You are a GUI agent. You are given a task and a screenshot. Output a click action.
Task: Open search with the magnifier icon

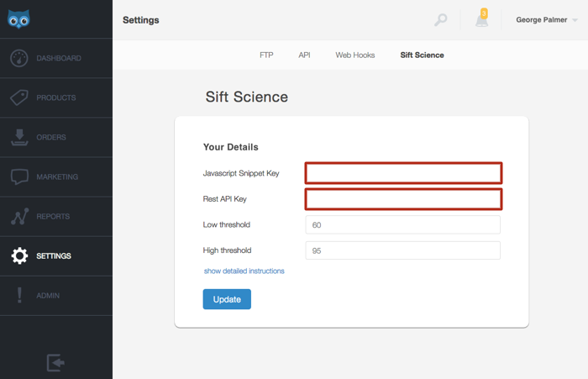[440, 20]
